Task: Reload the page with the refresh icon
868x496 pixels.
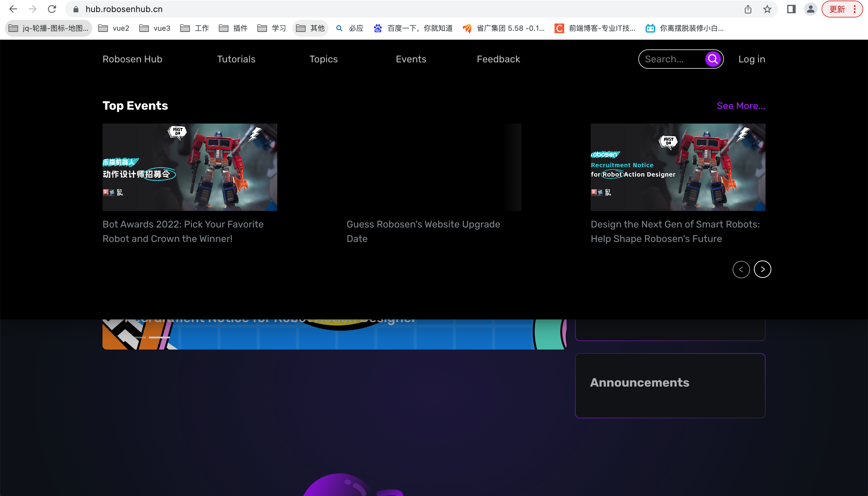Action: [x=52, y=9]
